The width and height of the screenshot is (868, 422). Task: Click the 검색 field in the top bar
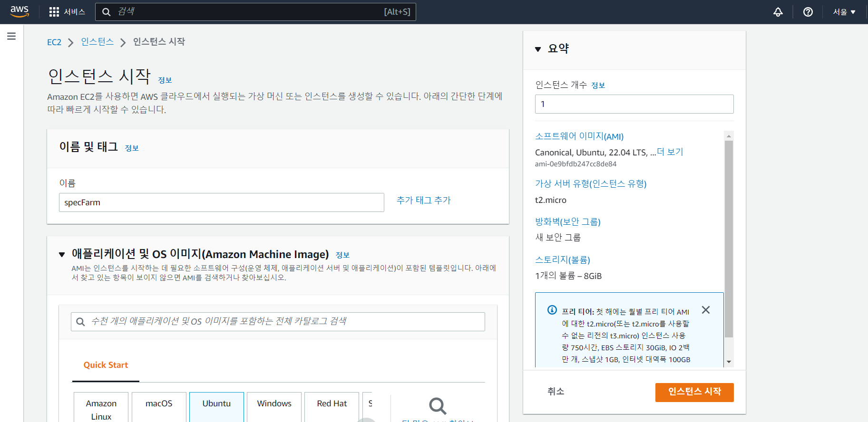point(255,12)
